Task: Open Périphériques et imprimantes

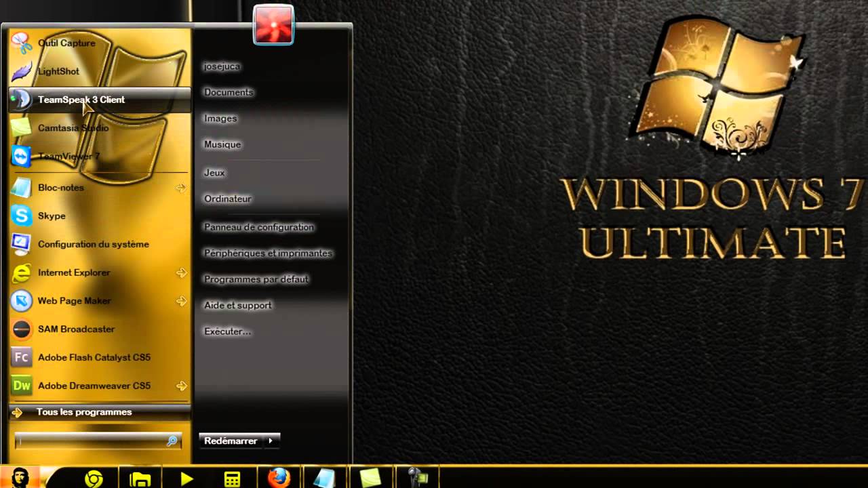Action: click(269, 253)
